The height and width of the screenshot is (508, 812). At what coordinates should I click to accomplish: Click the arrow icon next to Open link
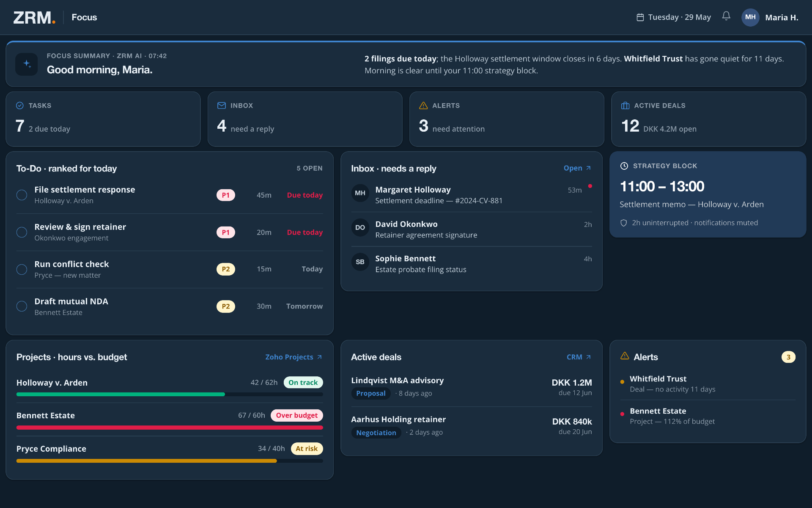tap(588, 168)
